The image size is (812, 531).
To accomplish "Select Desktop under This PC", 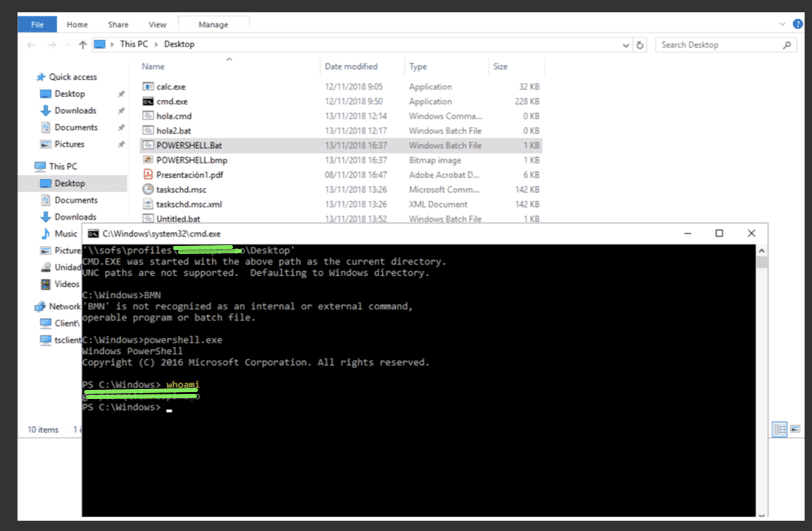I will pyautogui.click(x=69, y=183).
